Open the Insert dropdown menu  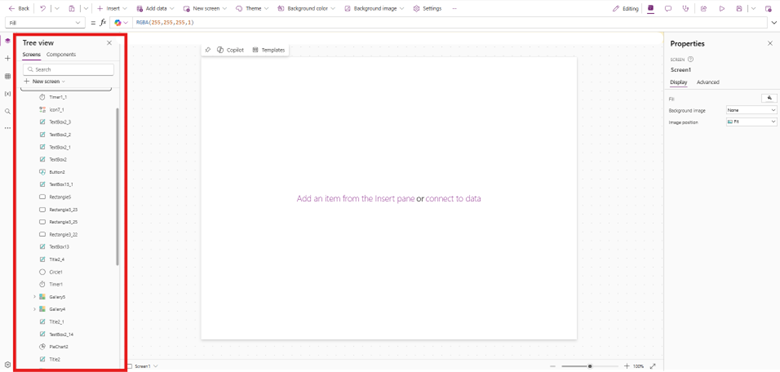pos(112,8)
